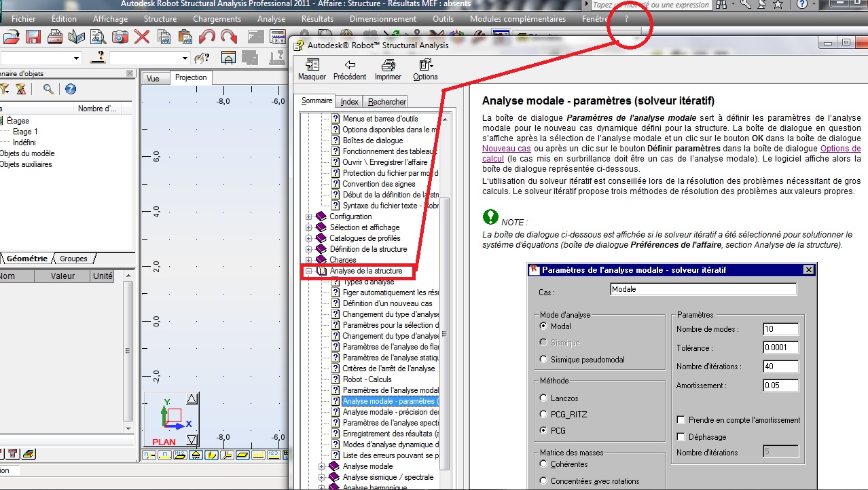Click the Masquer icon in help window
The width and height of the screenshot is (868, 490).
pos(312,64)
